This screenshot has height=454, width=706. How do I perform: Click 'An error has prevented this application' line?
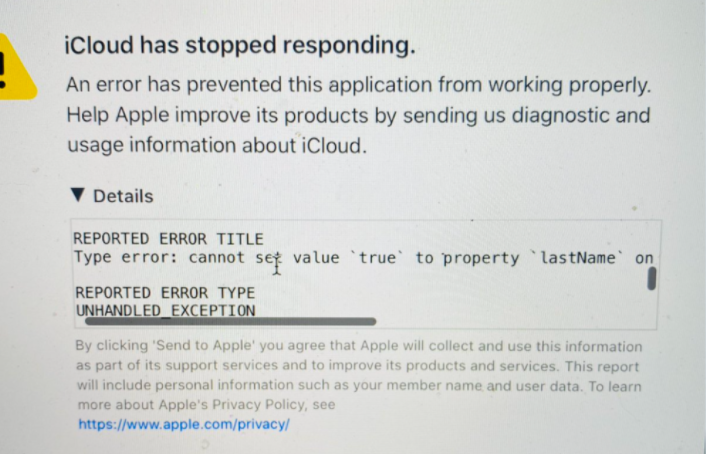359,85
